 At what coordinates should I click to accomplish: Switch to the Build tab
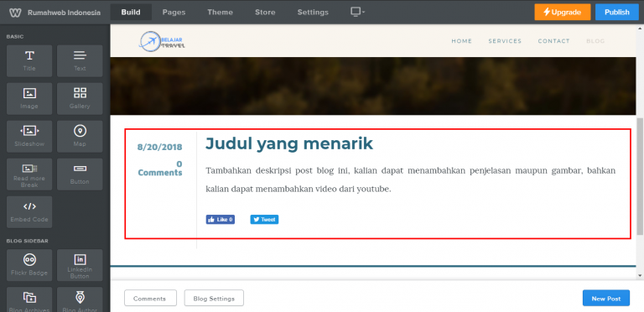coord(131,13)
